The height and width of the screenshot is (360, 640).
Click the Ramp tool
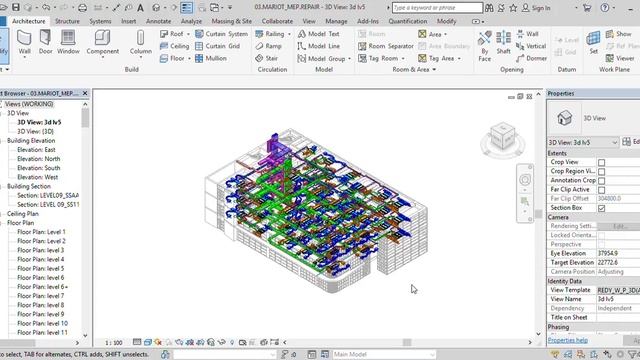268,46
